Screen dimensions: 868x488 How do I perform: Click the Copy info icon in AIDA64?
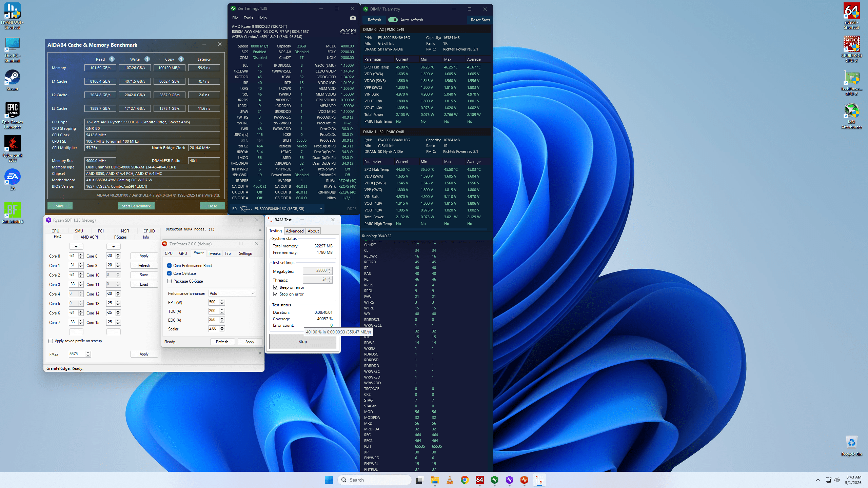pyautogui.click(x=181, y=59)
